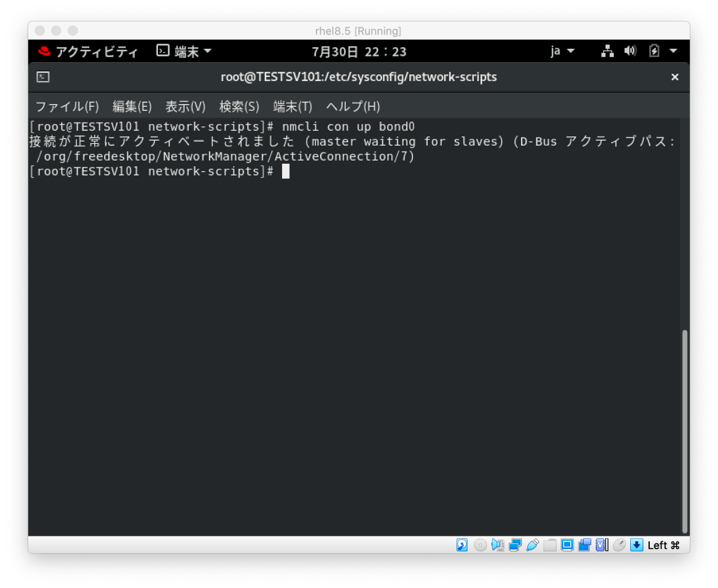The height and width of the screenshot is (588, 718).
Task: Click the volume speaker icon in top bar
Action: tap(630, 51)
